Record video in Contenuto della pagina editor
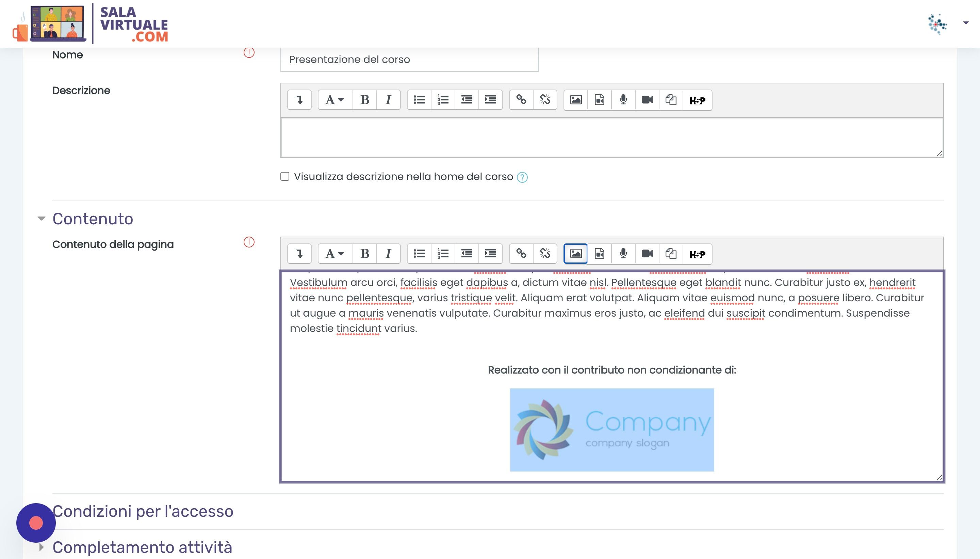Screen dimensions: 980x559 647,253
